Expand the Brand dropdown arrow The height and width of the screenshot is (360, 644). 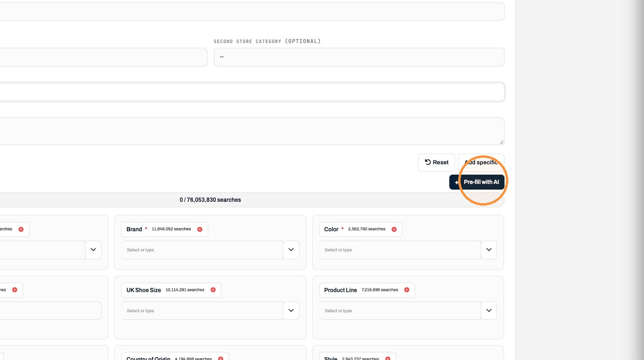click(291, 250)
